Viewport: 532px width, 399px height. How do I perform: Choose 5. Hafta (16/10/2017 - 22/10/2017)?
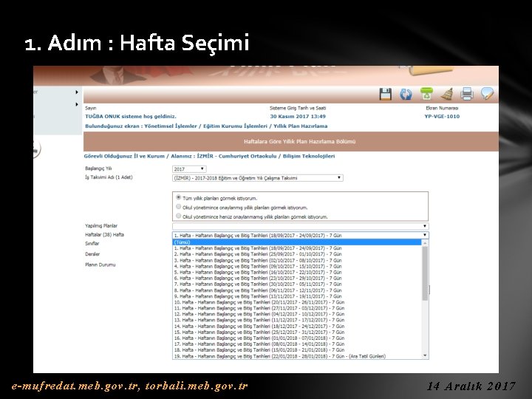(x=297, y=272)
